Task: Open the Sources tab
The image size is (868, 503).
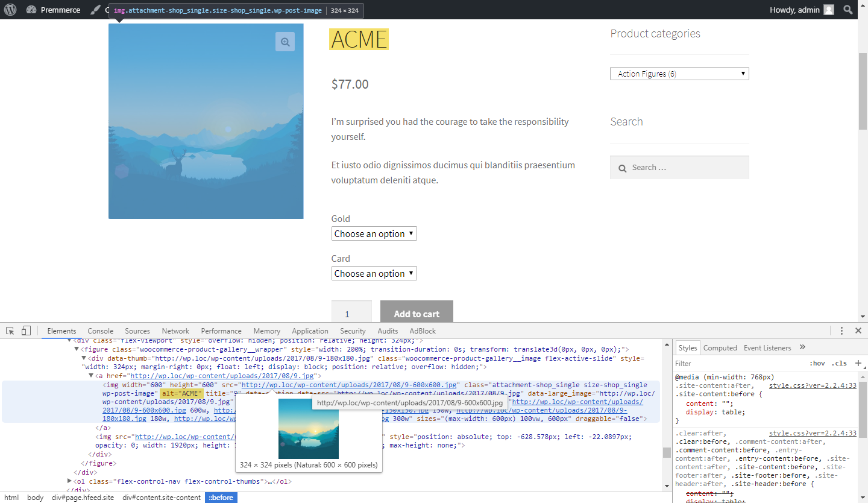Action: 137,331
